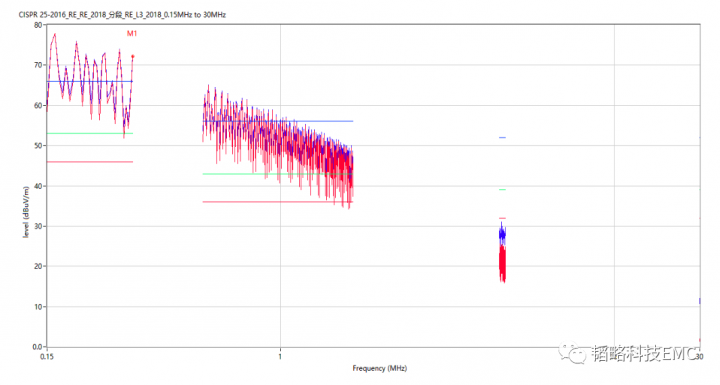Image resolution: width=720 pixels, height=385 pixels.
Task: Click the 1 MHz frequency axis tick
Action: 280,356
